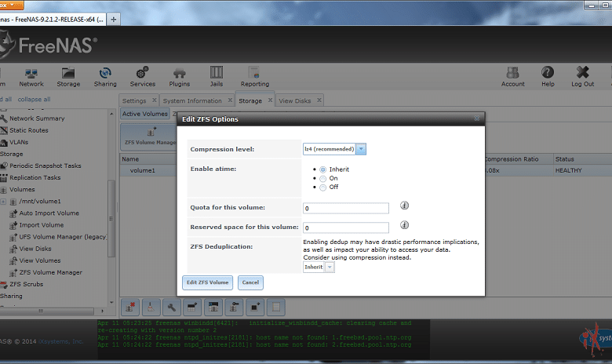Open the Plugins toolbar icon

click(179, 76)
